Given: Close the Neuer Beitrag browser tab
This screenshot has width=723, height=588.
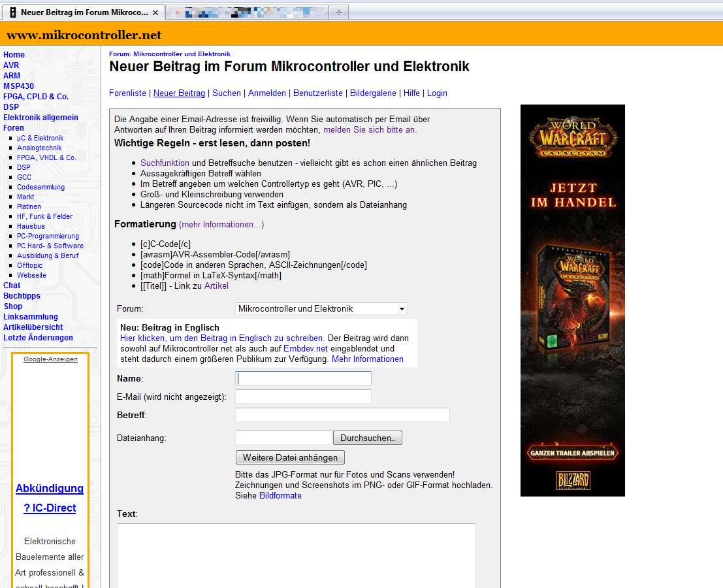Looking at the screenshot, I should tap(155, 12).
